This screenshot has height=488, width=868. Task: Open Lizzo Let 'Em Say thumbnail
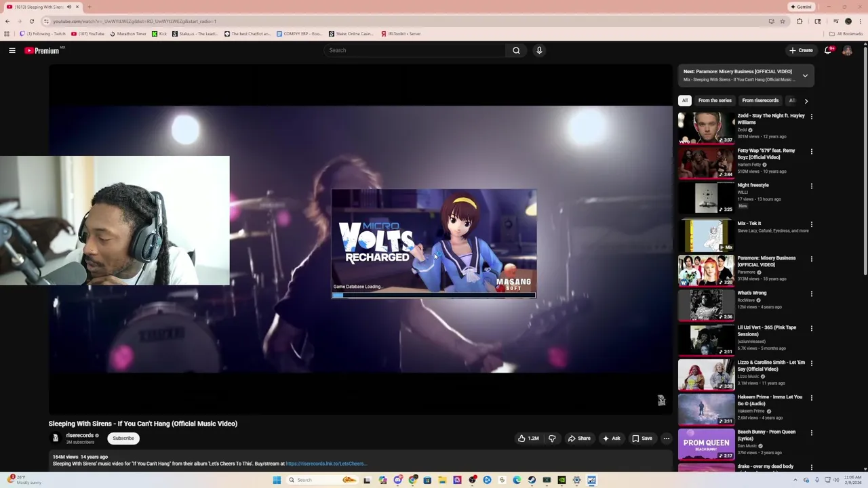[706, 375]
